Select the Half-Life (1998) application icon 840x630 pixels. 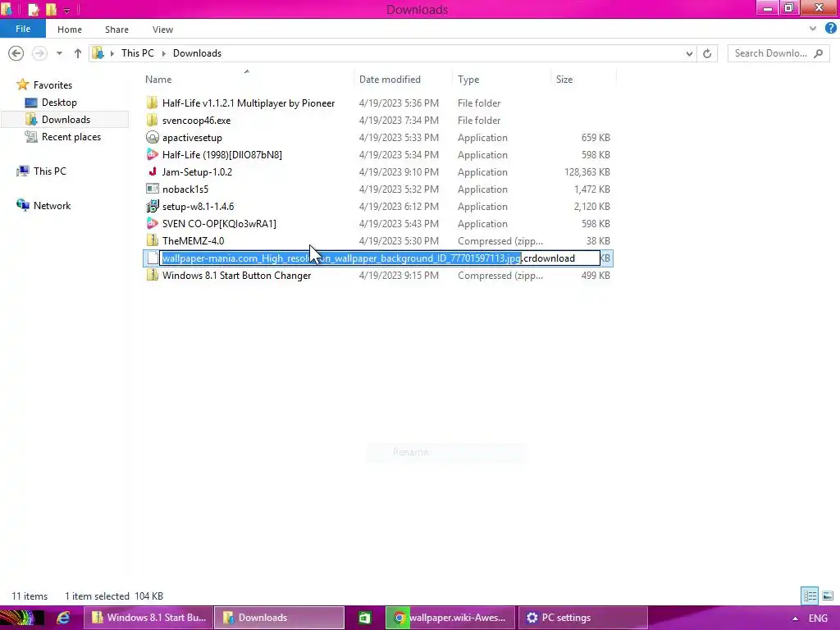tap(152, 155)
